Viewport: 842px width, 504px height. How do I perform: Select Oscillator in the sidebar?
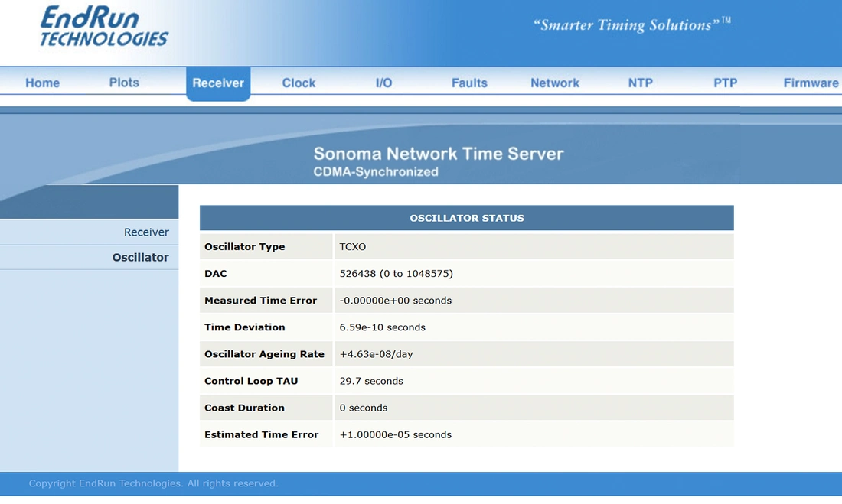pos(140,257)
